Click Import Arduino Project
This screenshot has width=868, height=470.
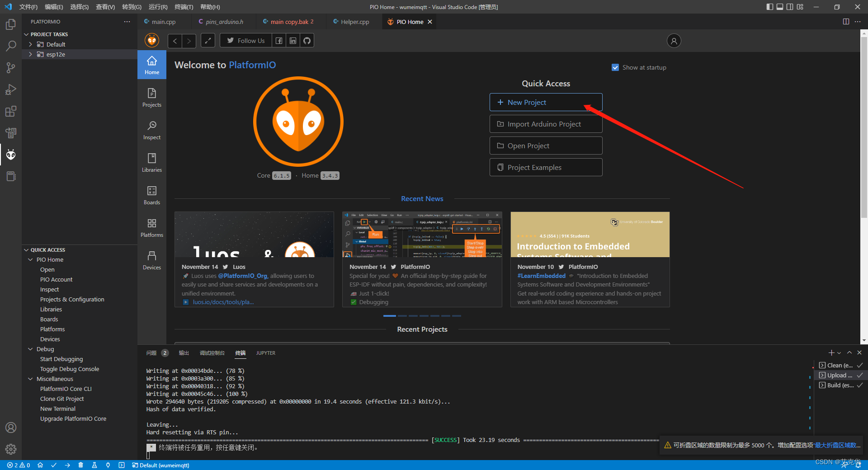[x=546, y=124]
